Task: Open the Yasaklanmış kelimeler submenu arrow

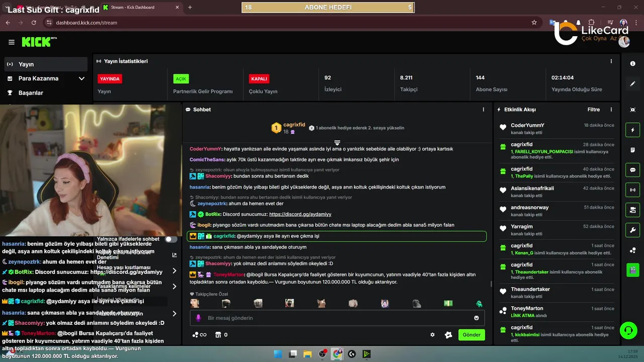Action: (174, 287)
